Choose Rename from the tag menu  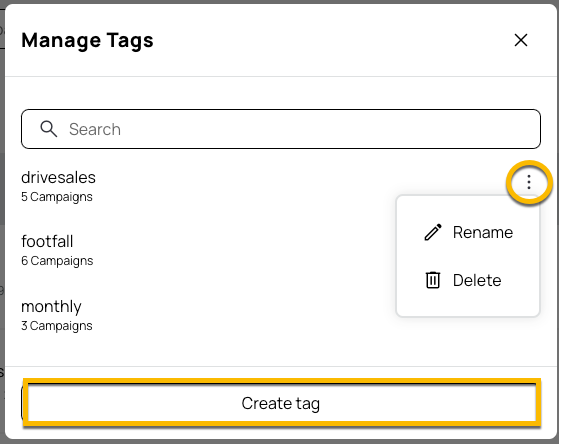[x=468, y=232]
